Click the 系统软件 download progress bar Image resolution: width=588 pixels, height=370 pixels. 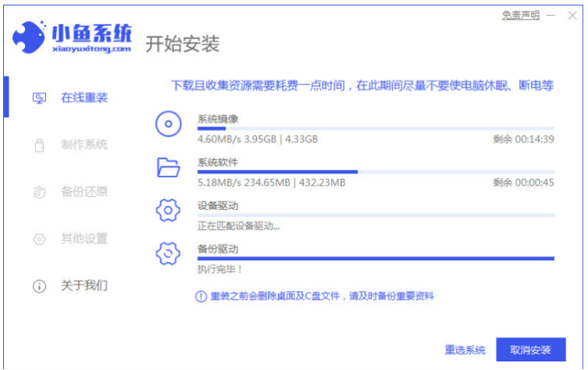tap(376, 171)
